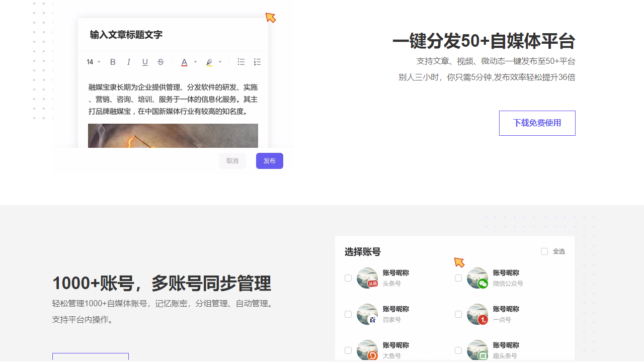
Task: Click the 取消 button
Action: pos(232,161)
